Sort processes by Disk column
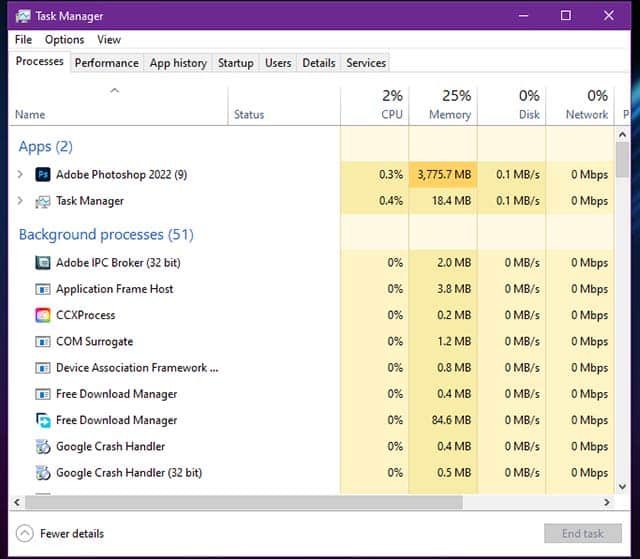640x559 pixels. (x=512, y=105)
